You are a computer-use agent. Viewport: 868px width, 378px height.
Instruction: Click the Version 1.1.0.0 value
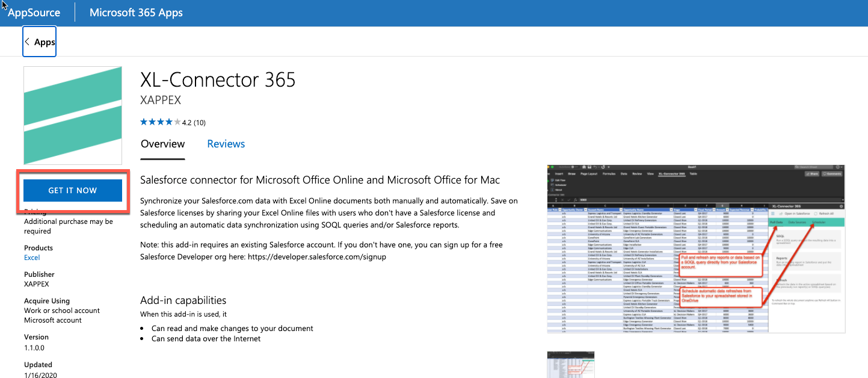[34, 348]
